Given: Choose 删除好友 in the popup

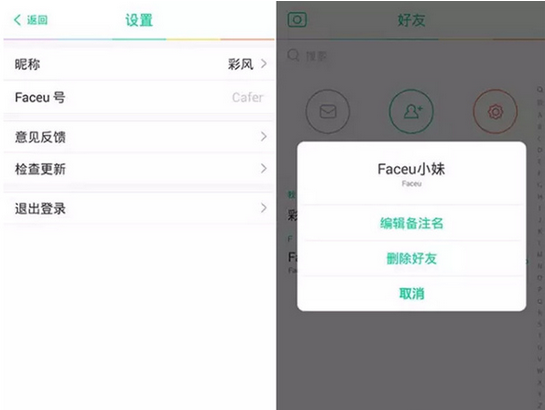Looking at the screenshot, I should (412, 259).
